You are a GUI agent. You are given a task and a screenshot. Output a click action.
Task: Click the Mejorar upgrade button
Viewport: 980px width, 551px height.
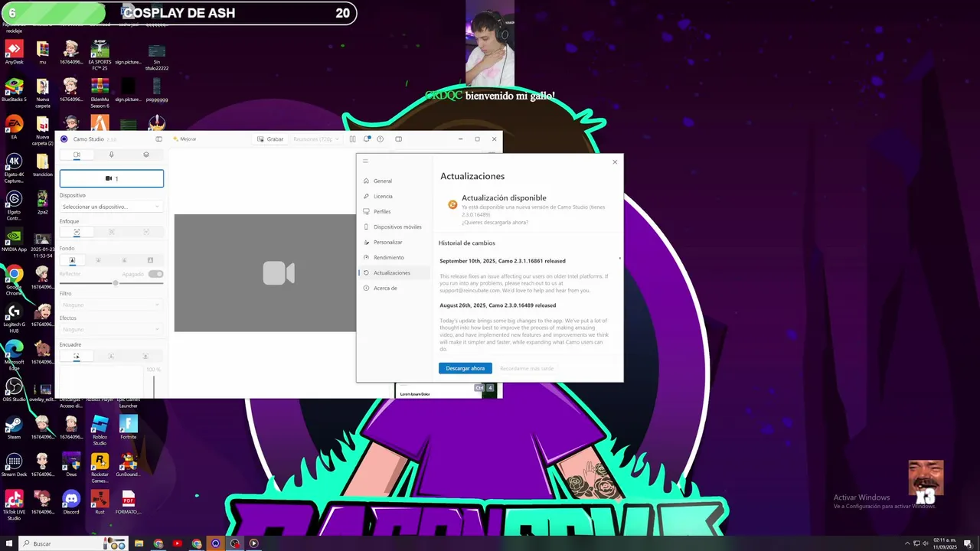click(185, 139)
